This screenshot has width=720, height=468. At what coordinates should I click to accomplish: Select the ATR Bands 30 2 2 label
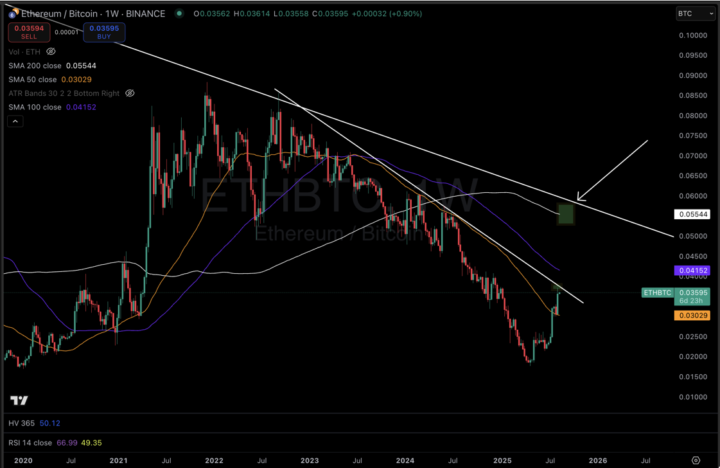pyautogui.click(x=64, y=93)
